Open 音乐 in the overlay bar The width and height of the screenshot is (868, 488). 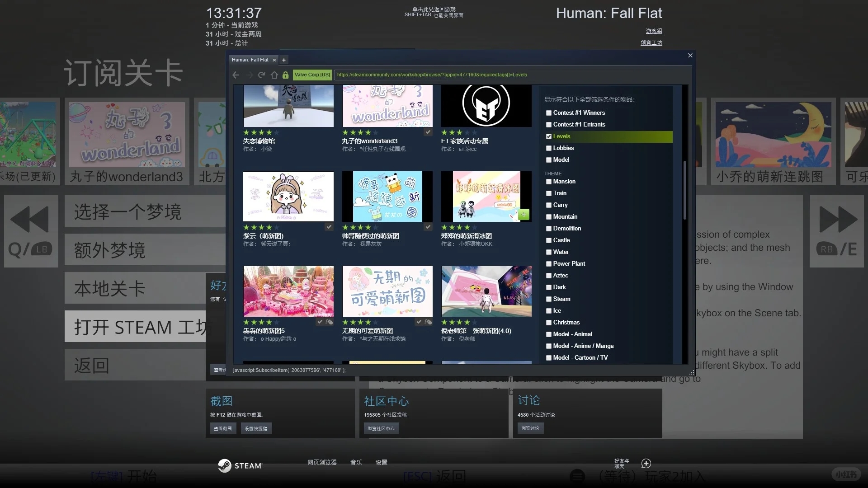coord(356,462)
